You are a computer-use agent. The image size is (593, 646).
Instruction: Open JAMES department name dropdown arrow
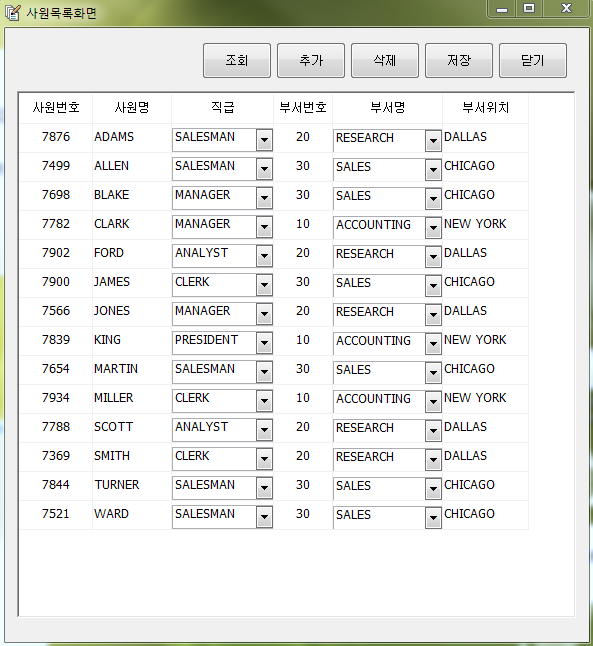pyautogui.click(x=433, y=286)
